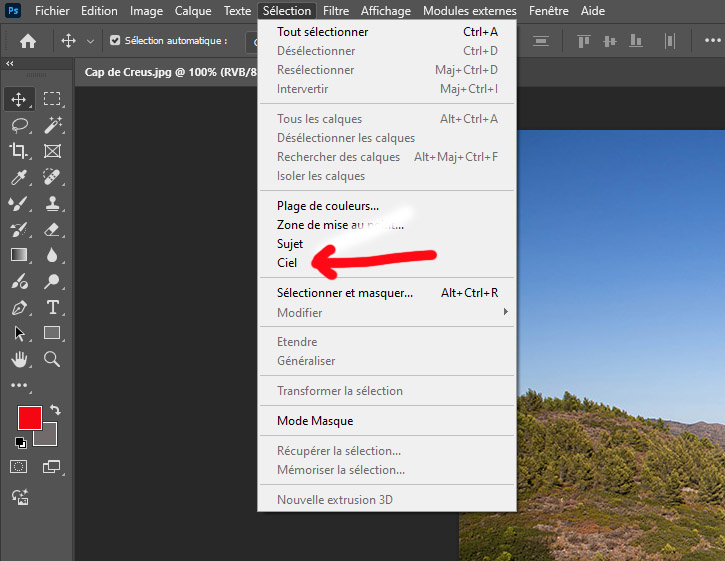Choose Sélectionner et masquer entry
Image resolution: width=725 pixels, height=561 pixels.
coord(387,293)
